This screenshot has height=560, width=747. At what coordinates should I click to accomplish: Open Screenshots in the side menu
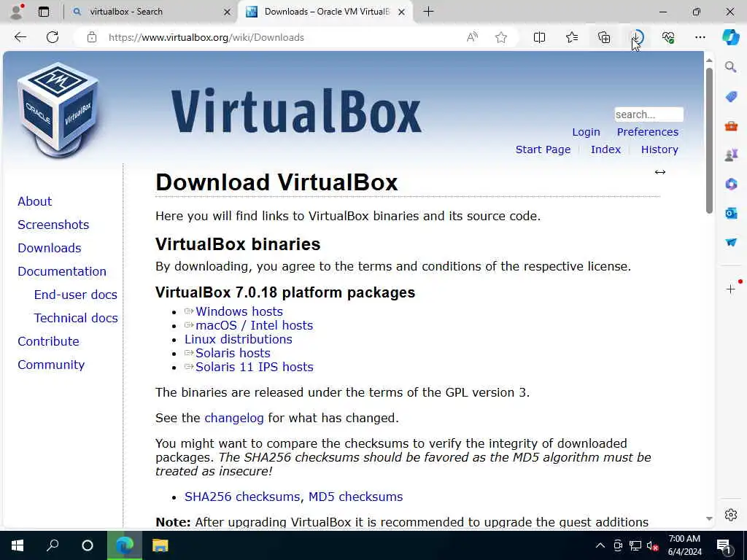tap(53, 225)
